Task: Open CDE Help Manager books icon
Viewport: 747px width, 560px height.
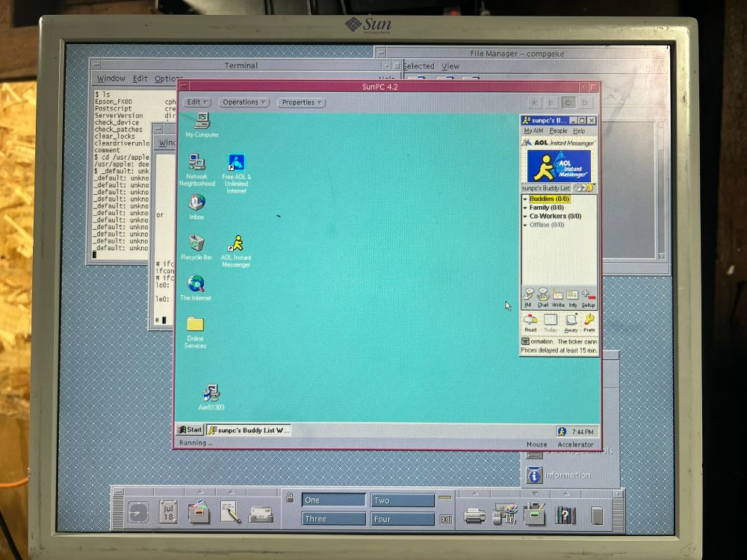Action: 565,514
